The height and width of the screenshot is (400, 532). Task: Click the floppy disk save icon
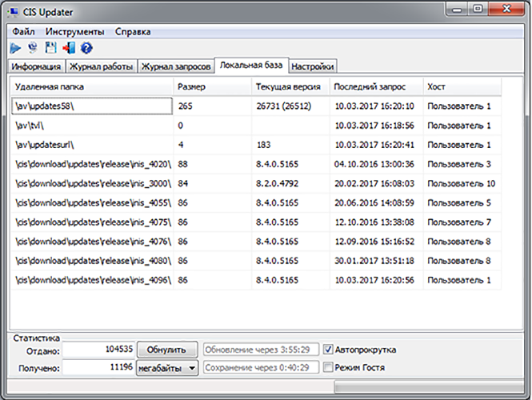(50, 48)
